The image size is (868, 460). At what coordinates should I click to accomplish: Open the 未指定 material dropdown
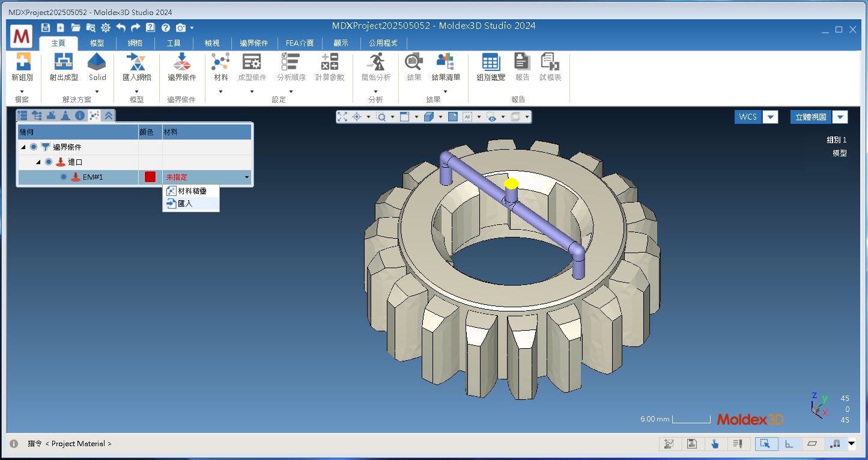point(246,177)
